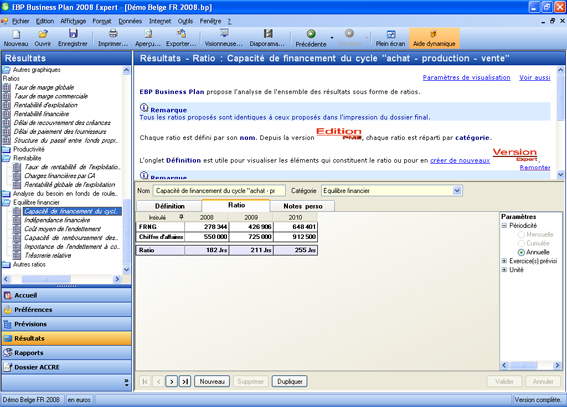This screenshot has width=567, height=407.
Task: Open the Dossier ACCRE section
Action: 67,367
